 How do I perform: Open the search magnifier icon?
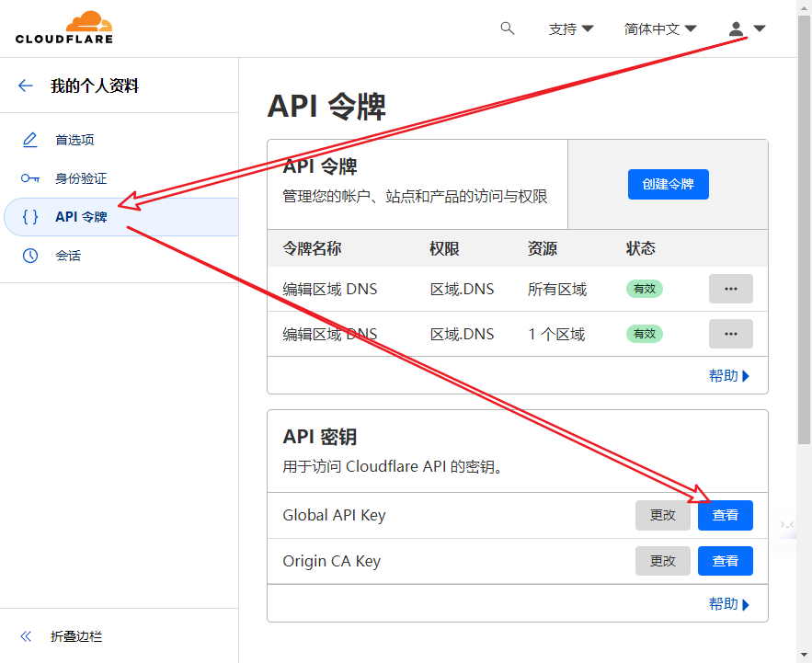(x=508, y=29)
